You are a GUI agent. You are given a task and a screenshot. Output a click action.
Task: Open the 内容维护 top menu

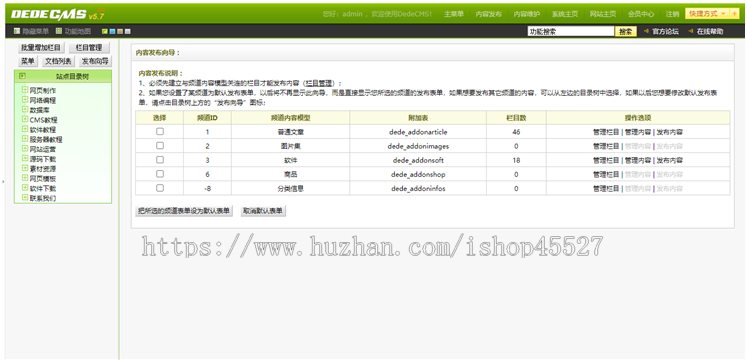point(526,14)
